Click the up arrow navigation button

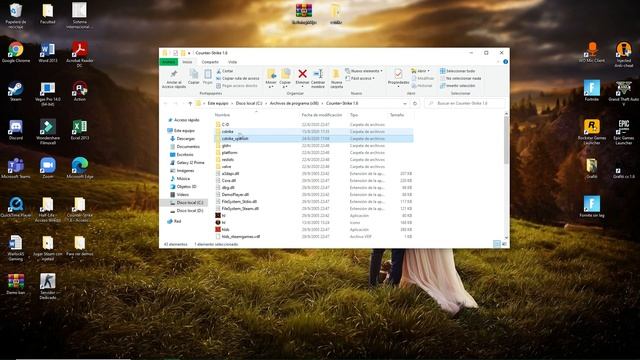point(190,104)
